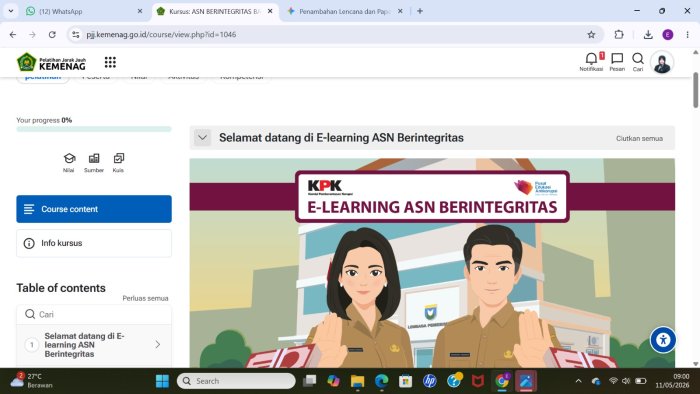This screenshot has height=394, width=700.
Task: Open the browser extensions puzzle icon
Action: (x=619, y=34)
